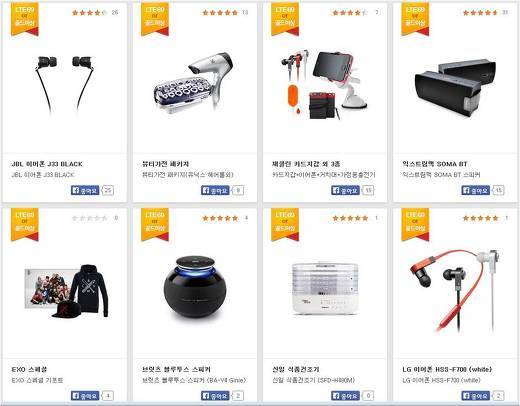Click star rating on JBL earphone card

pyautogui.click(x=89, y=13)
